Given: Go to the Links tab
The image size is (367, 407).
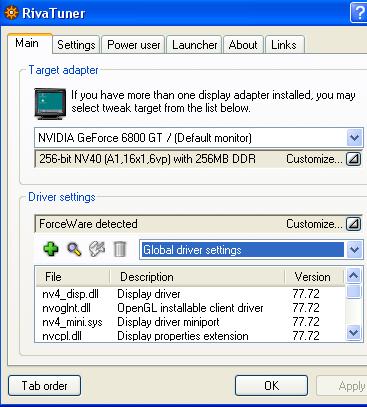Looking at the screenshot, I should point(284,45).
